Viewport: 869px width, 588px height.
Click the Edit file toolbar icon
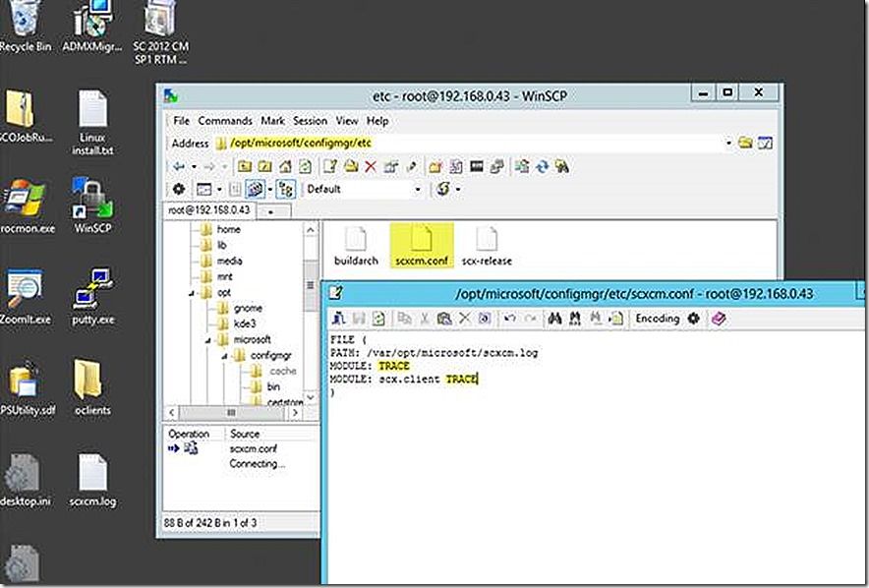(x=330, y=166)
